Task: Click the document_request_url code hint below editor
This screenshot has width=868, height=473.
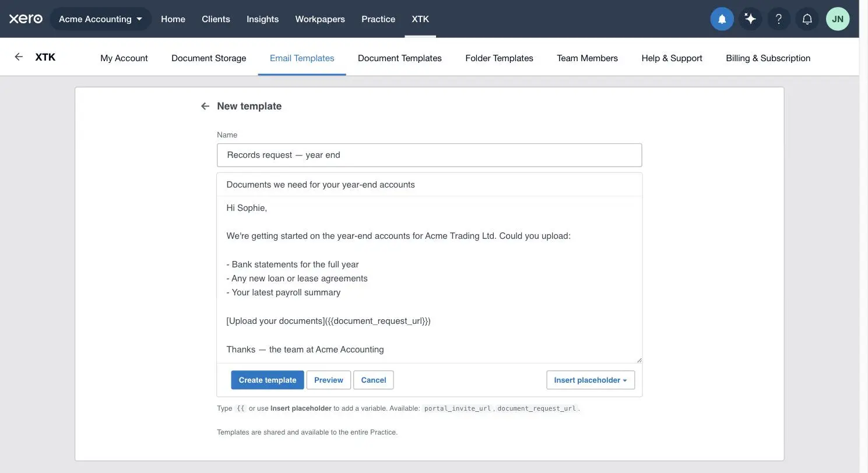Action: click(536, 408)
